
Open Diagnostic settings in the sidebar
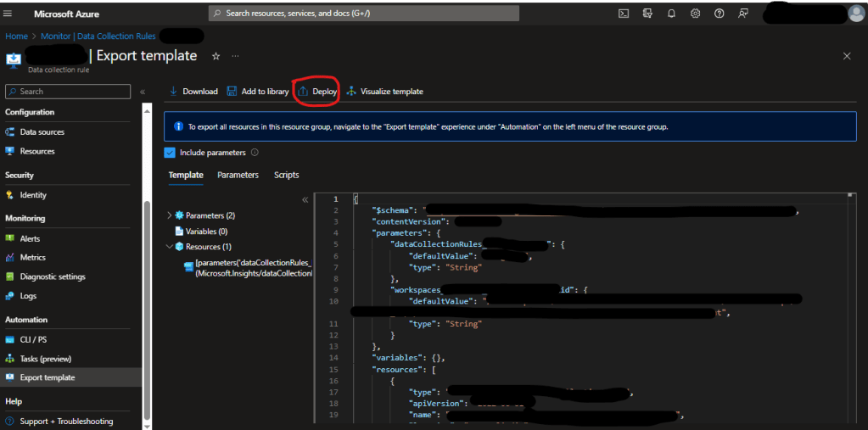(53, 276)
